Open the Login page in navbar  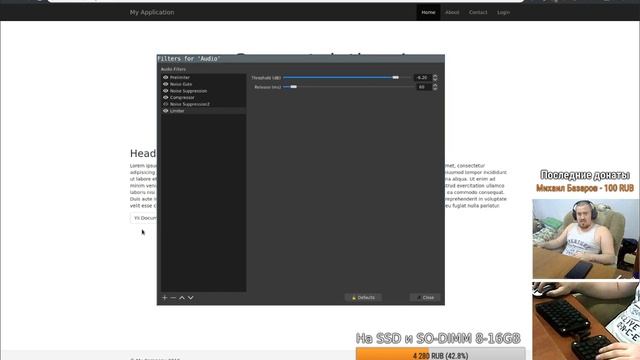click(503, 12)
